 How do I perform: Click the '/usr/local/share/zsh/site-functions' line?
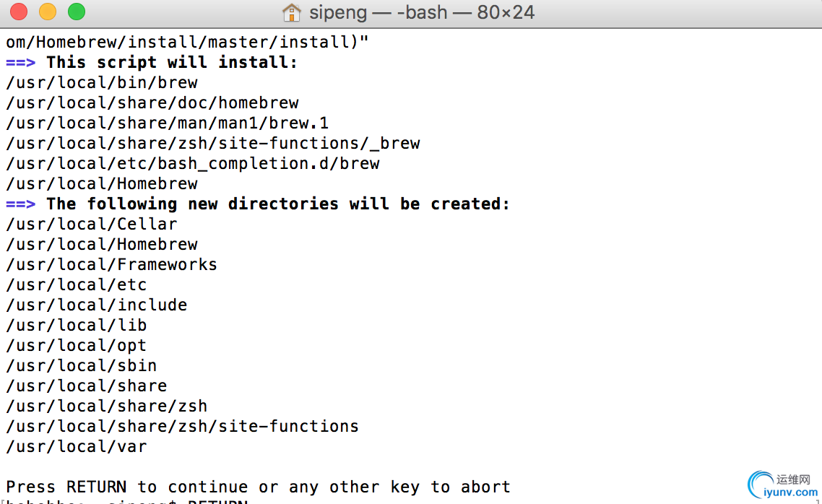(x=183, y=427)
